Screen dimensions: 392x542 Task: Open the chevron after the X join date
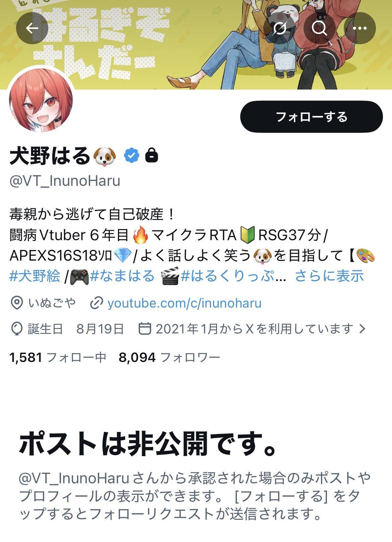click(x=362, y=329)
